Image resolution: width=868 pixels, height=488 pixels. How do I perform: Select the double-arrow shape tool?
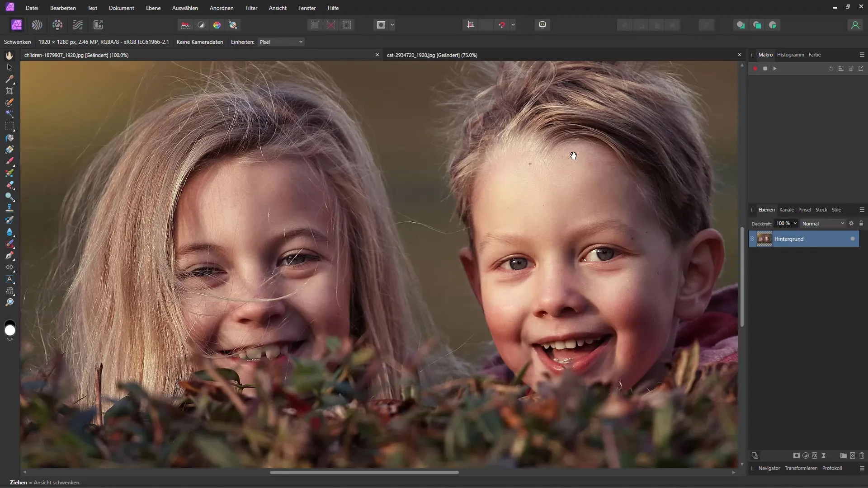click(9, 267)
